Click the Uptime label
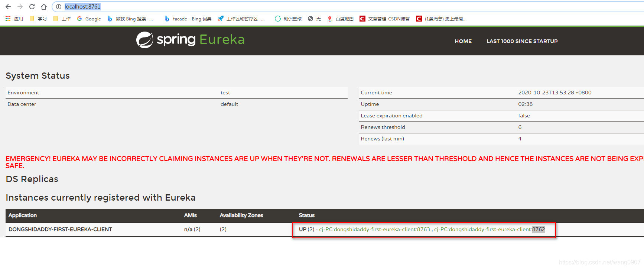 tap(370, 104)
